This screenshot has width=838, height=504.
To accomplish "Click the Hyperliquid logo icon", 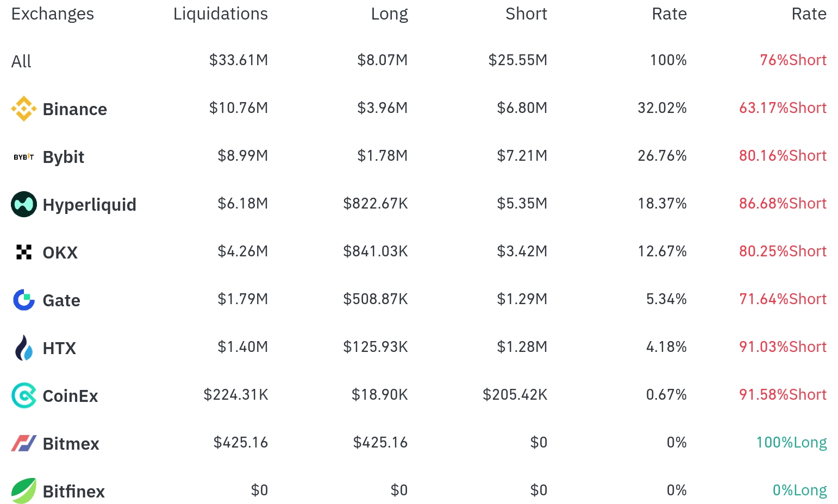I will point(24,204).
